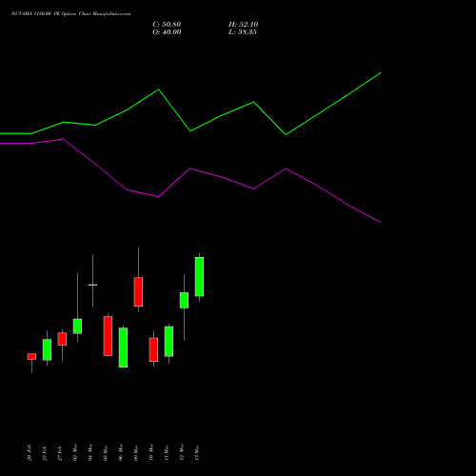Select the close value C: 50.80

tap(167, 25)
